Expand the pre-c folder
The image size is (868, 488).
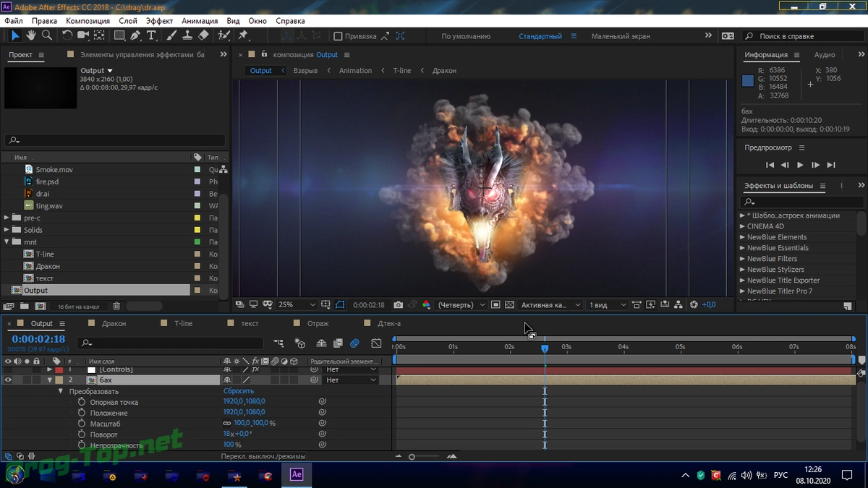tap(7, 218)
